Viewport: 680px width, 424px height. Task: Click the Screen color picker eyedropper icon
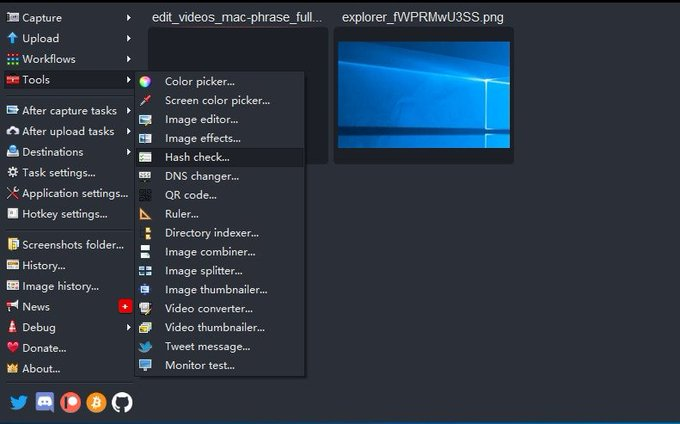click(x=145, y=101)
